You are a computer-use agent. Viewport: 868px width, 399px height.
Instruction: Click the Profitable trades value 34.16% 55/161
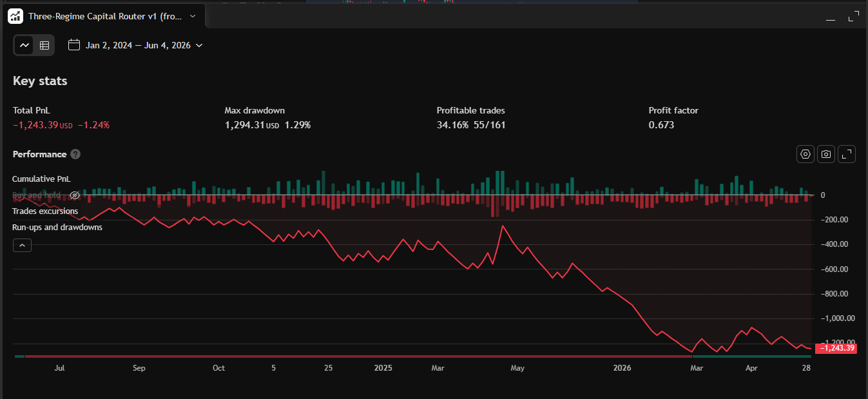(x=471, y=125)
